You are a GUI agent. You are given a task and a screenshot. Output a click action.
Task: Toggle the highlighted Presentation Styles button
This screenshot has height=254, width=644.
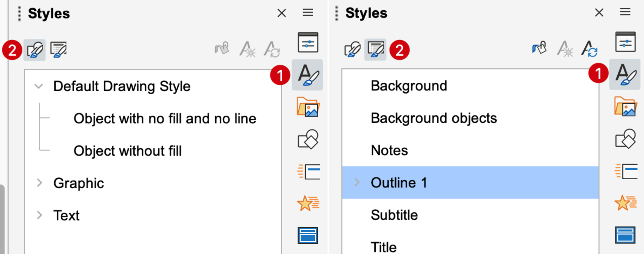[375, 50]
